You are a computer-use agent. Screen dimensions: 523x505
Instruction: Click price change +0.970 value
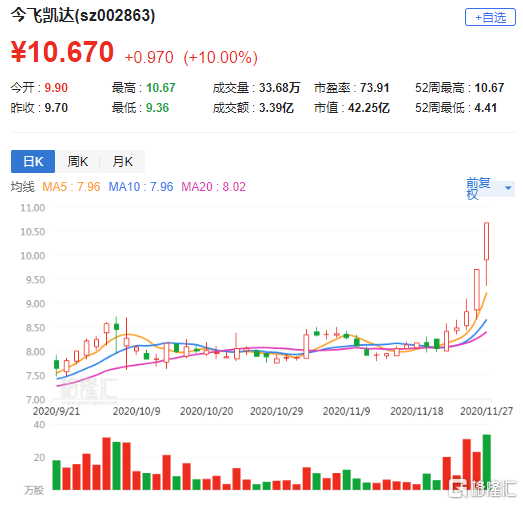(149, 57)
